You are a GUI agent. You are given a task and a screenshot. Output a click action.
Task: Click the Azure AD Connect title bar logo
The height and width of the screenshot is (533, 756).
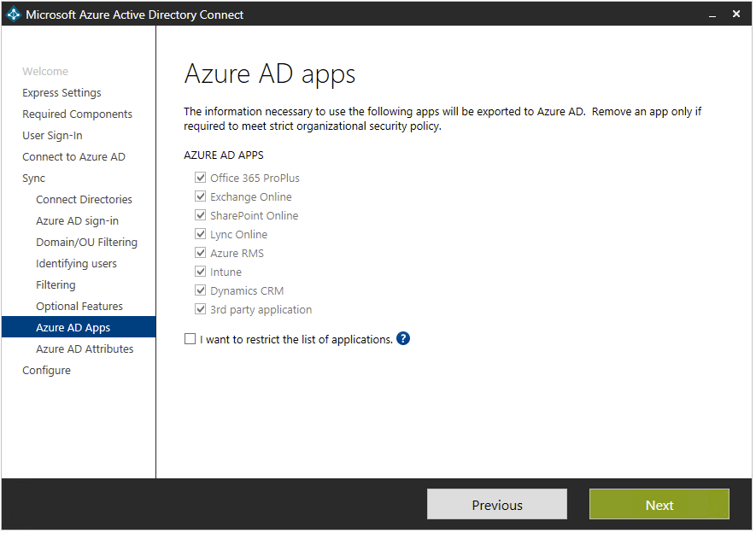click(x=14, y=15)
